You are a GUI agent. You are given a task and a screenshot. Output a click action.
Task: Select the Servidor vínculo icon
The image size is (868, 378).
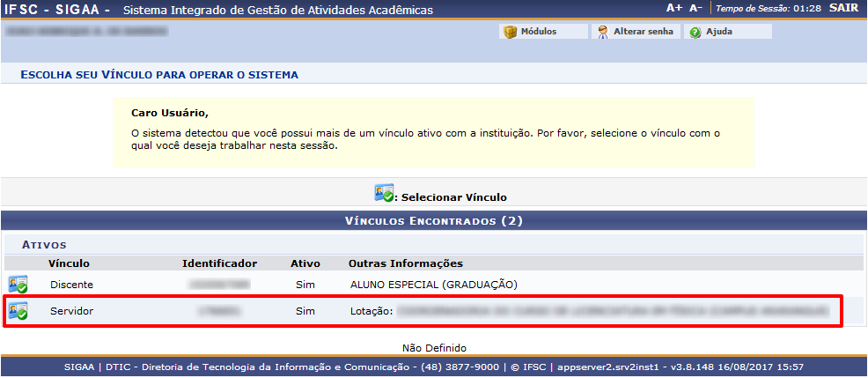click(18, 311)
